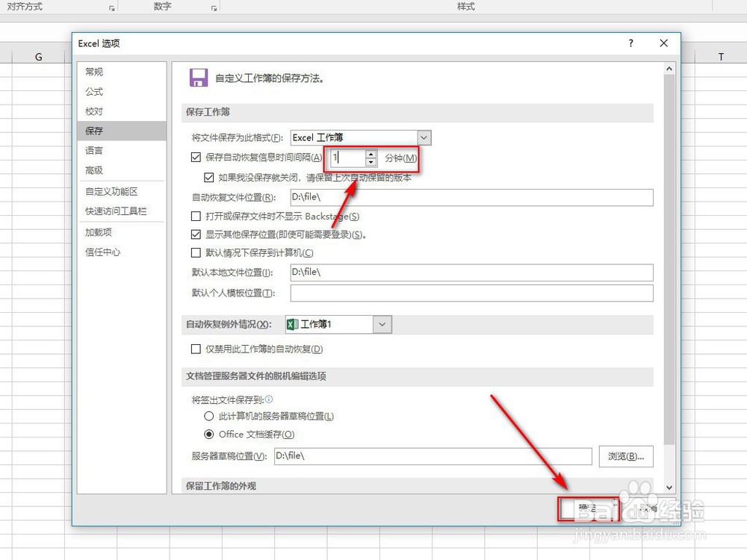This screenshot has width=747, height=560.
Task: Click the 默认本地文件位置 path field
Action: (x=471, y=273)
